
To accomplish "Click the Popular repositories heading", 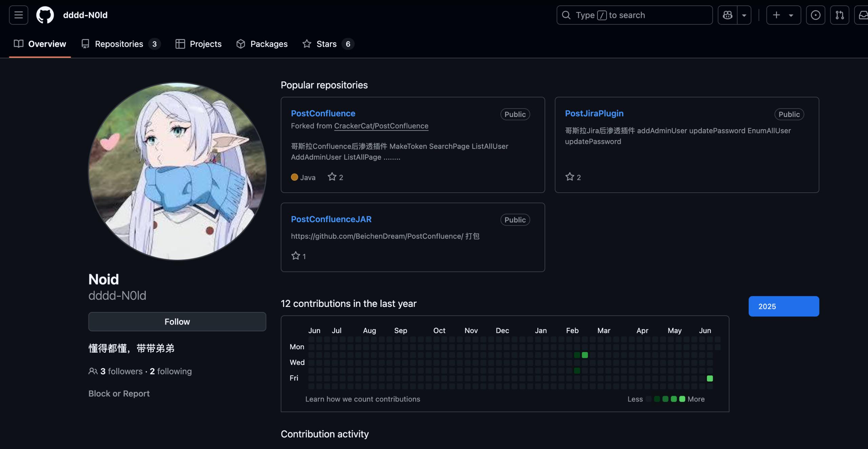I will 324,85.
